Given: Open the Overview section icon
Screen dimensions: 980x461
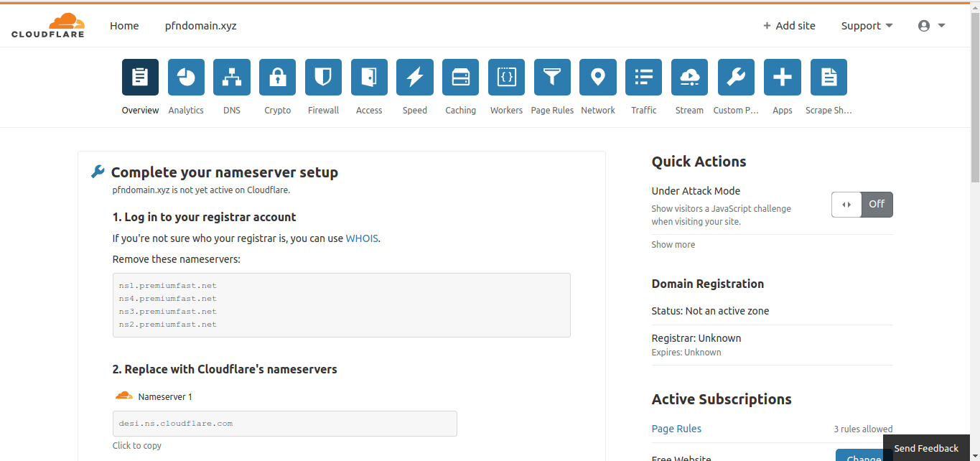Looking at the screenshot, I should (140, 77).
